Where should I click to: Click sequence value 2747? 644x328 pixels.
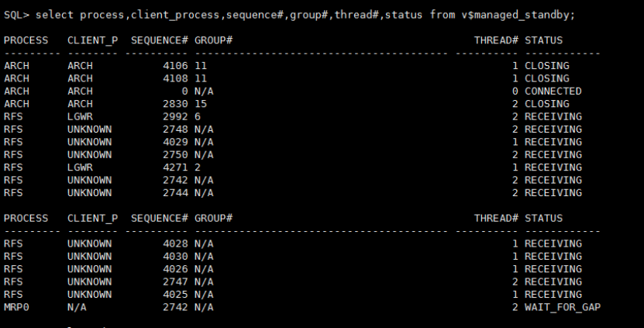175,282
